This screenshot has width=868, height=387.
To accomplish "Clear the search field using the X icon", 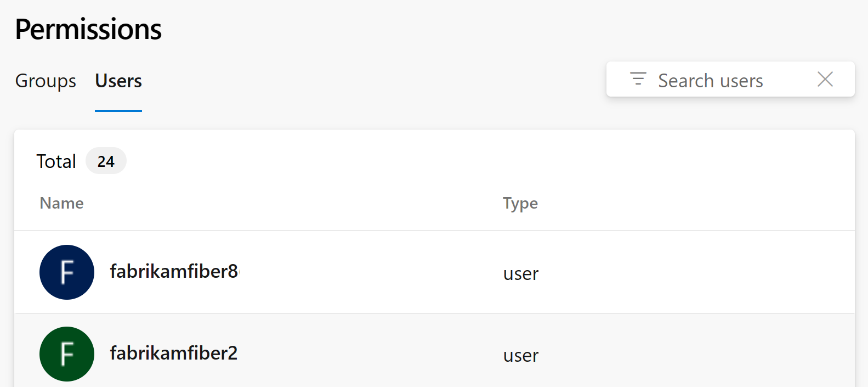I will (825, 80).
